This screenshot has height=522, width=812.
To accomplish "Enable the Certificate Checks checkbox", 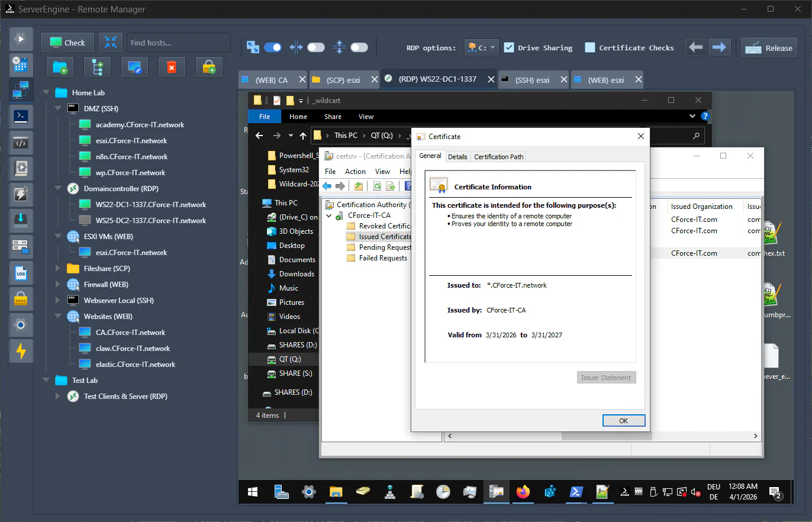I will click(x=589, y=47).
